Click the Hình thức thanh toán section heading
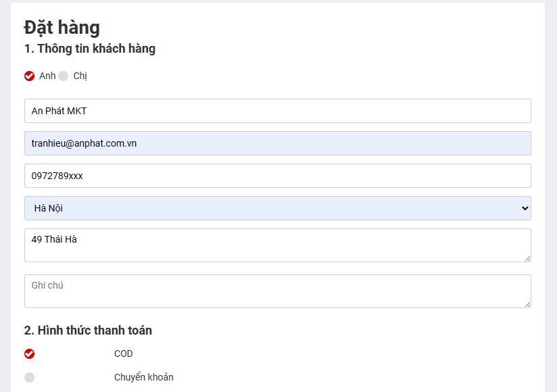The image size is (557, 392). pos(88,330)
